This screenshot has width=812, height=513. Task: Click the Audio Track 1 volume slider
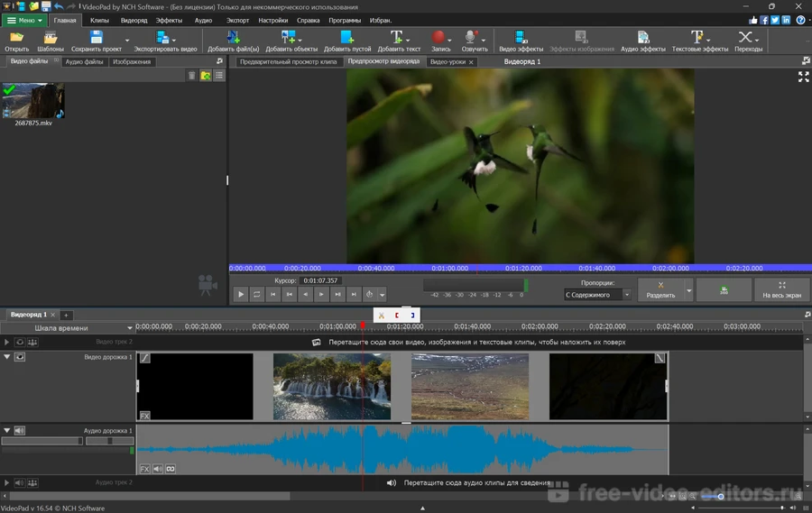click(x=42, y=441)
